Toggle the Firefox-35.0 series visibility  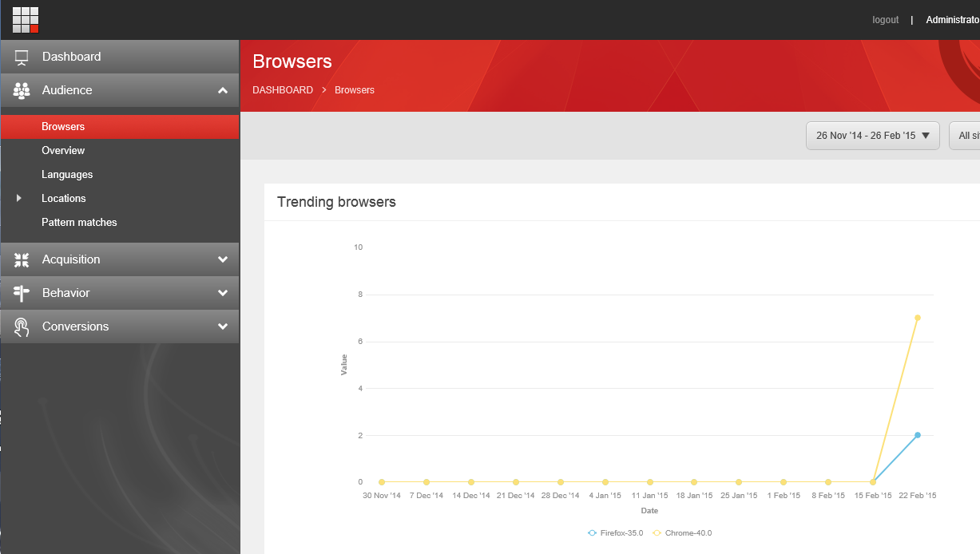615,532
